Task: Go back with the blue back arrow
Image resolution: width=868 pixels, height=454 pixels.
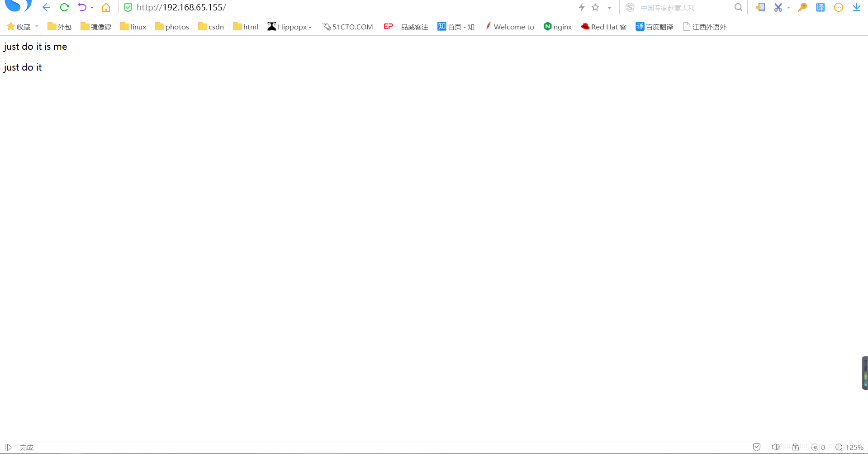Action: point(46,7)
